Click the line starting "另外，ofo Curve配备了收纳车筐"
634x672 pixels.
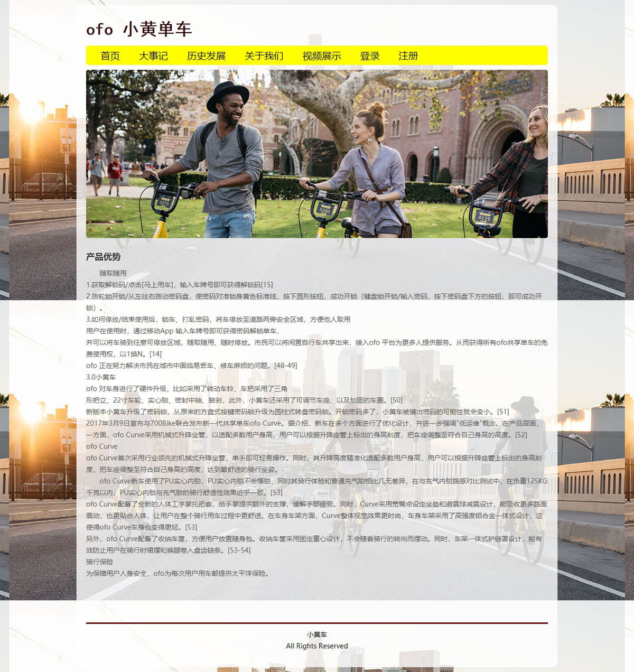click(x=314, y=545)
